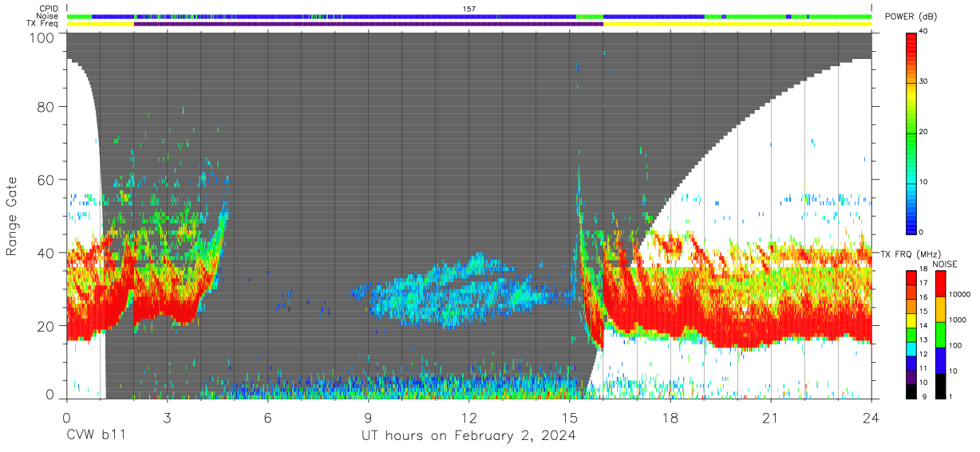Click the 6 tick on the UT hours axis
980x452 pixels.
click(x=267, y=418)
